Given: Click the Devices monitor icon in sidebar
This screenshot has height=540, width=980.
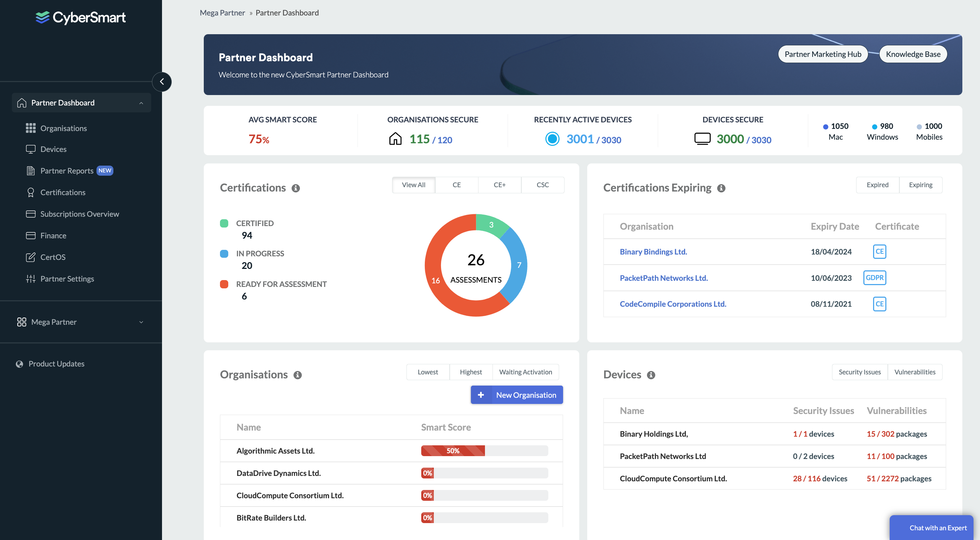Looking at the screenshot, I should (x=31, y=149).
